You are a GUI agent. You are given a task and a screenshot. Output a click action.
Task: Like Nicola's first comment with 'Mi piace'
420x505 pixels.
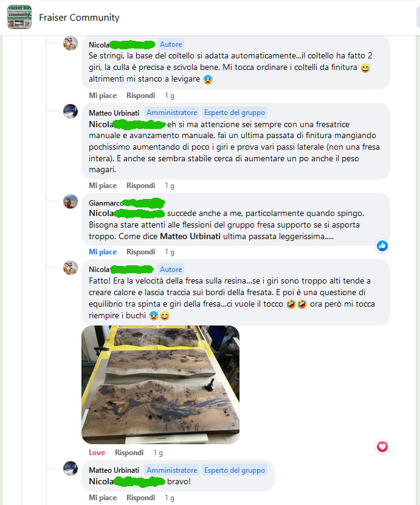103,96
